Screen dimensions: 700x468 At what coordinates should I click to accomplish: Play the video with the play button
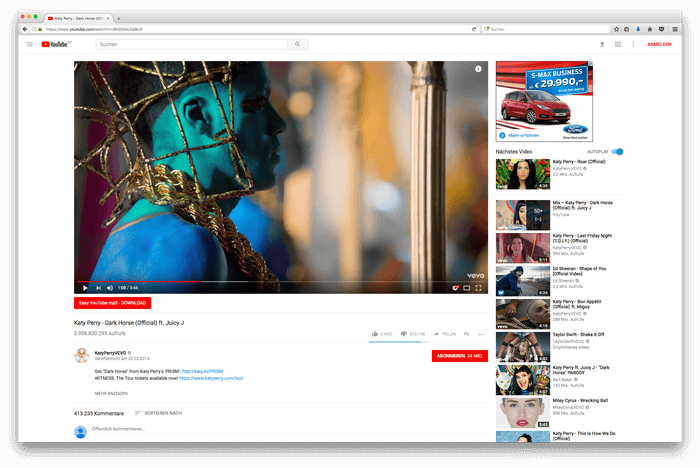[x=85, y=288]
